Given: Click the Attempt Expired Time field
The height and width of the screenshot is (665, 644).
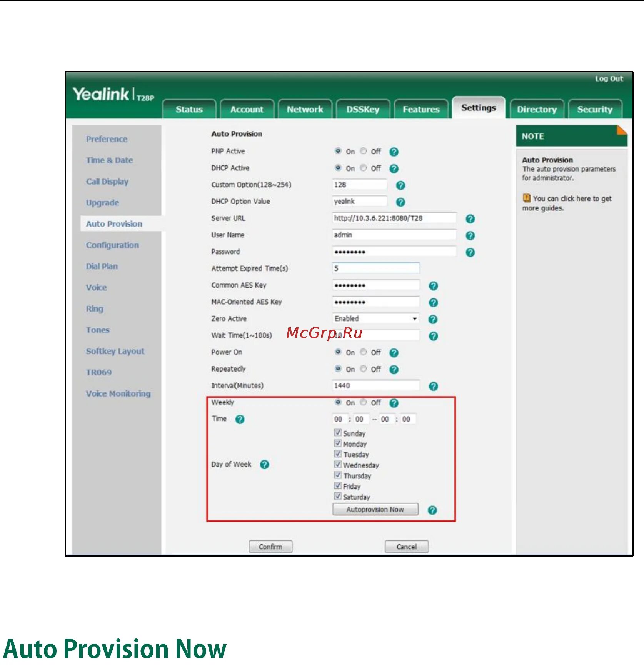Looking at the screenshot, I should 376,268.
